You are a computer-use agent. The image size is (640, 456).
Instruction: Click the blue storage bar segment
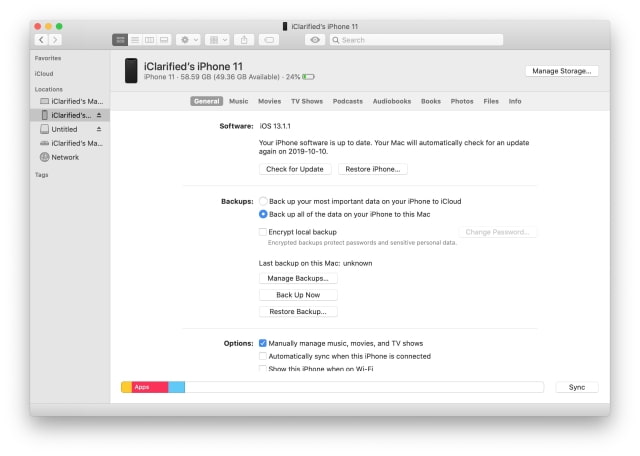176,387
